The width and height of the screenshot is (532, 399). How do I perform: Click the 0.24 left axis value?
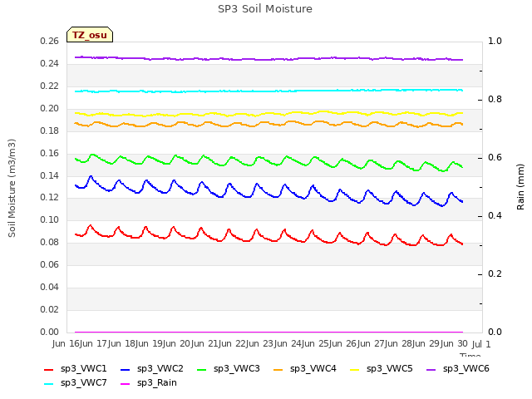coord(50,63)
